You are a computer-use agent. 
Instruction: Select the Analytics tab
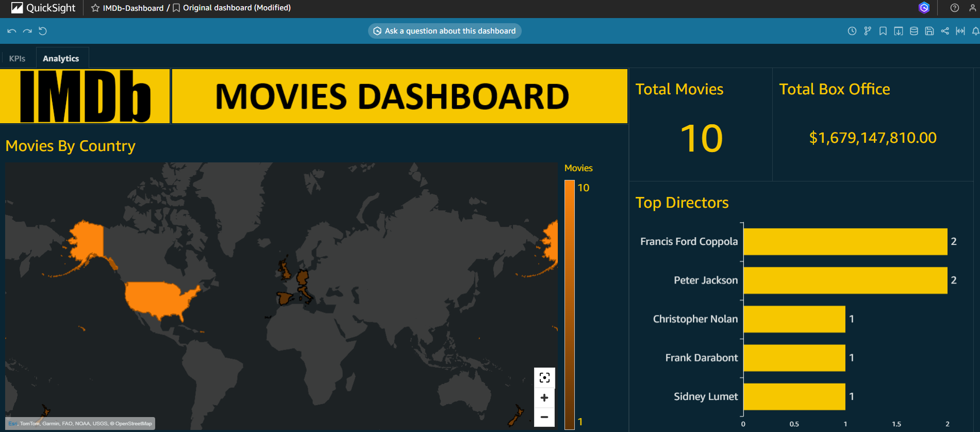click(61, 58)
